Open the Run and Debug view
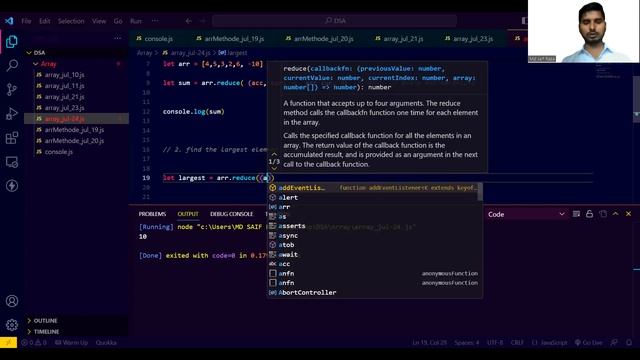The width and height of the screenshot is (640, 360). click(x=12, y=113)
